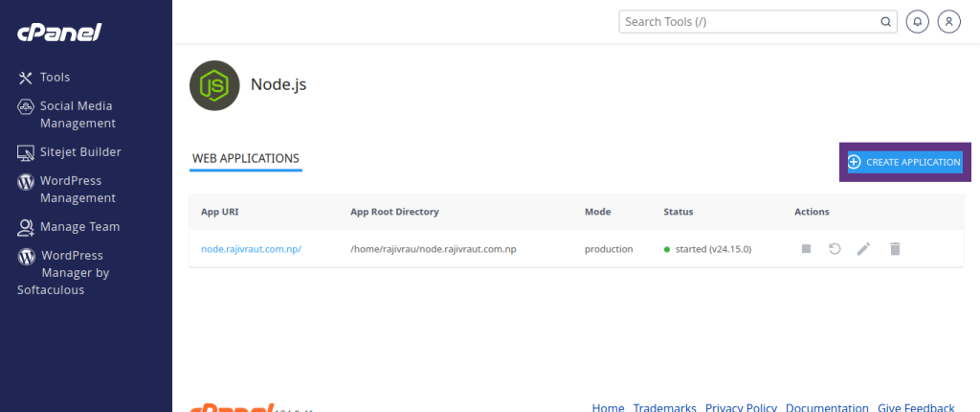Click the plus icon on Create Application
The width and height of the screenshot is (980, 412).
click(855, 162)
